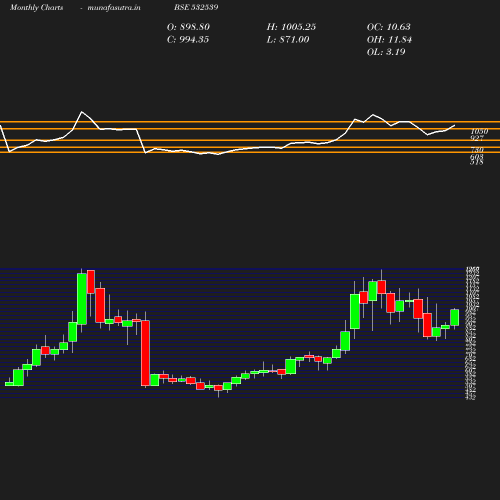
Task: Click the peak of the white indicator line
Action: point(82,112)
